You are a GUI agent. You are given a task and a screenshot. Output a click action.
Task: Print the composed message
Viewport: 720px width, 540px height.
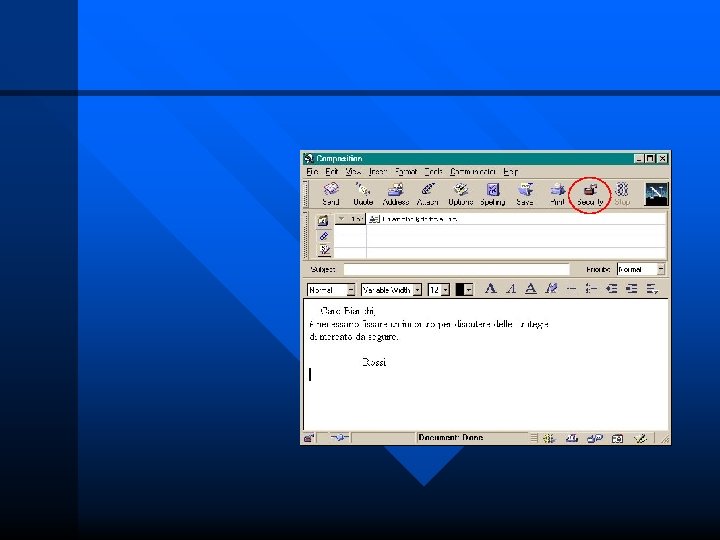(557, 194)
